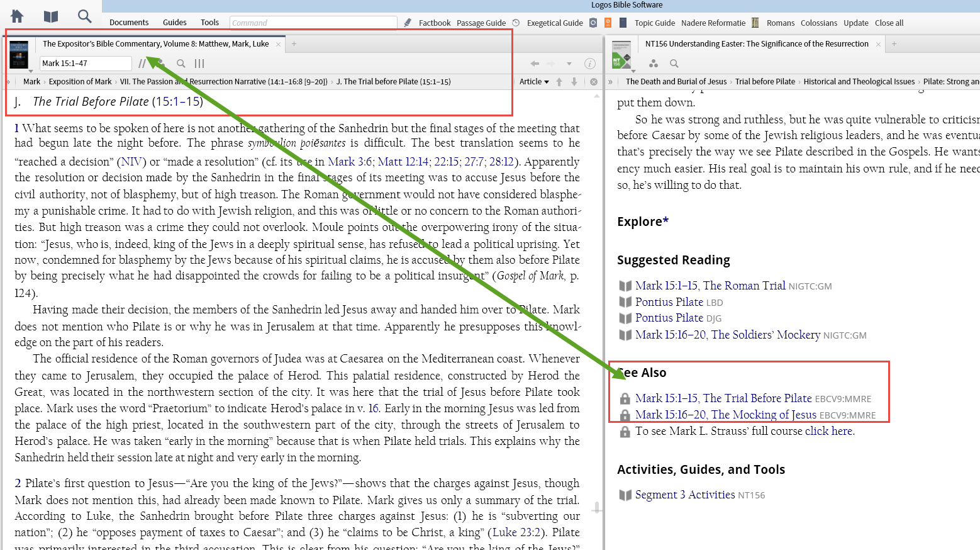Follow the 'click here' full course link
Screen dimensions: 980x550
point(828,431)
